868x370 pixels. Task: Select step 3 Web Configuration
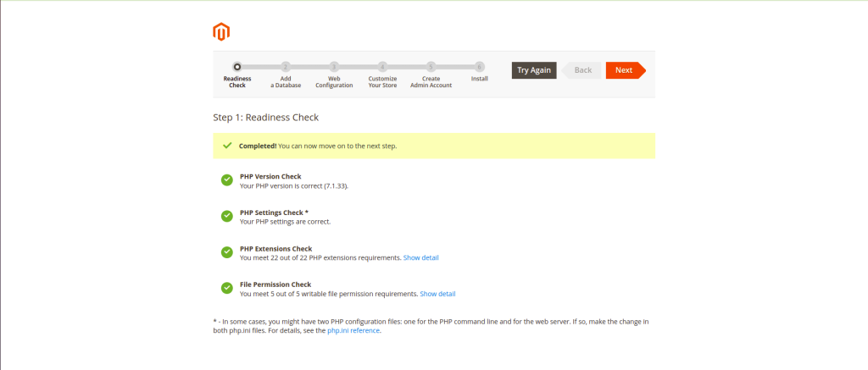[x=334, y=66]
